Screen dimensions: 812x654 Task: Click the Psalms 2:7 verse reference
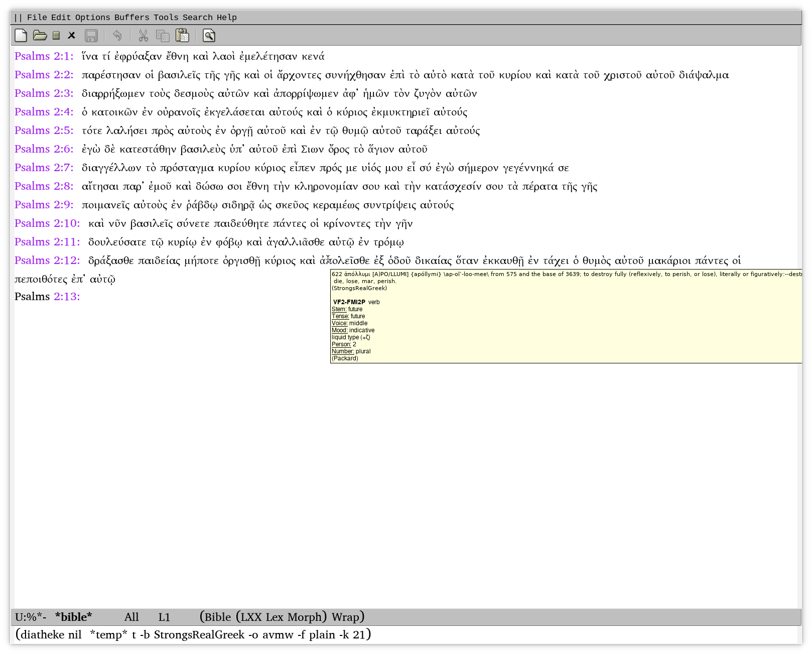(44, 168)
